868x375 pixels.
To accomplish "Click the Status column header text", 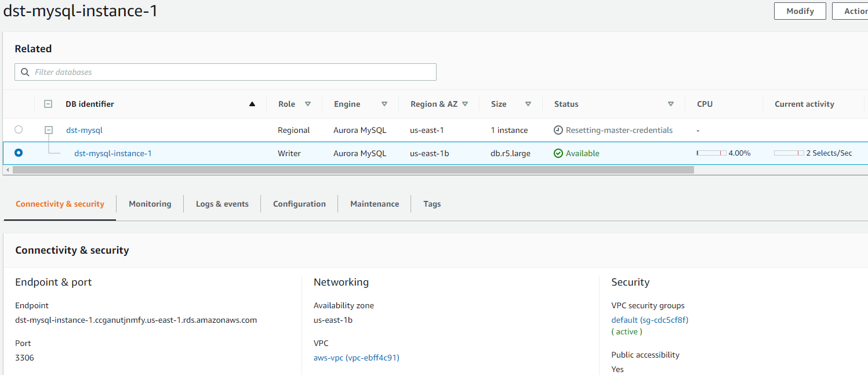I will [x=566, y=104].
